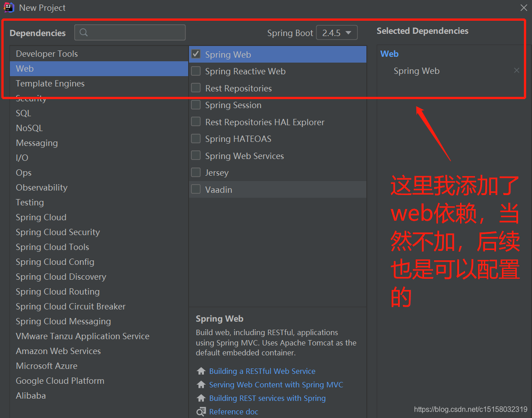Image resolution: width=532 pixels, height=418 pixels.
Task: Select the Alibaba category
Action: click(99, 395)
